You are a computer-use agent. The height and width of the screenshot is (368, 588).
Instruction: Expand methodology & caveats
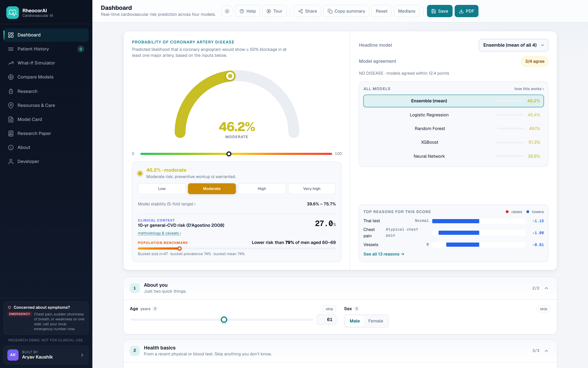coord(159,233)
